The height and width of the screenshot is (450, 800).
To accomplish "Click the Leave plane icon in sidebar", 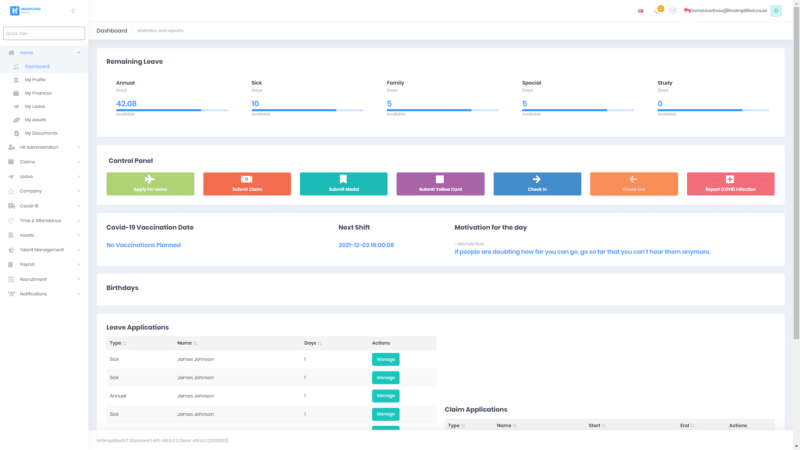I will click(11, 177).
